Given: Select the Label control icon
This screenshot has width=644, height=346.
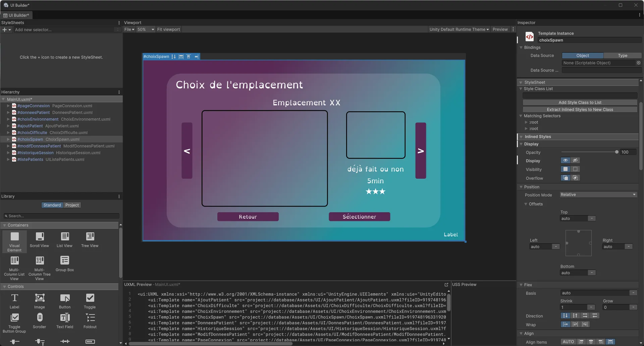Looking at the screenshot, I should 14,298.
